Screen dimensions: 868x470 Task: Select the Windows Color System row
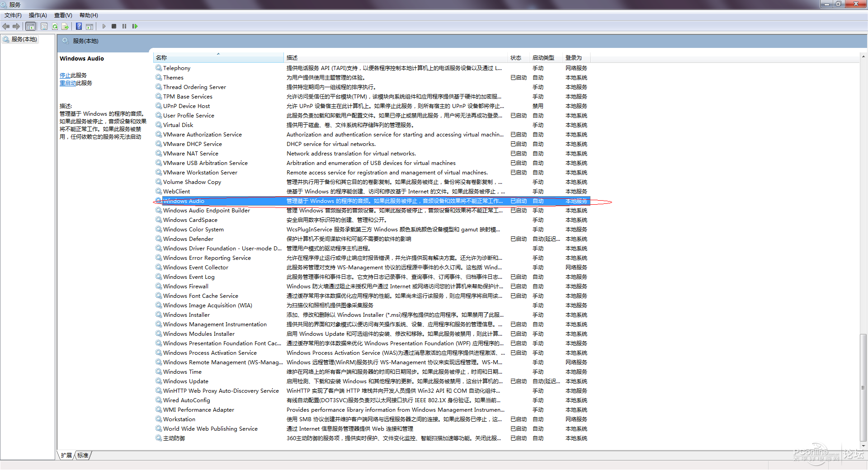[372, 229]
